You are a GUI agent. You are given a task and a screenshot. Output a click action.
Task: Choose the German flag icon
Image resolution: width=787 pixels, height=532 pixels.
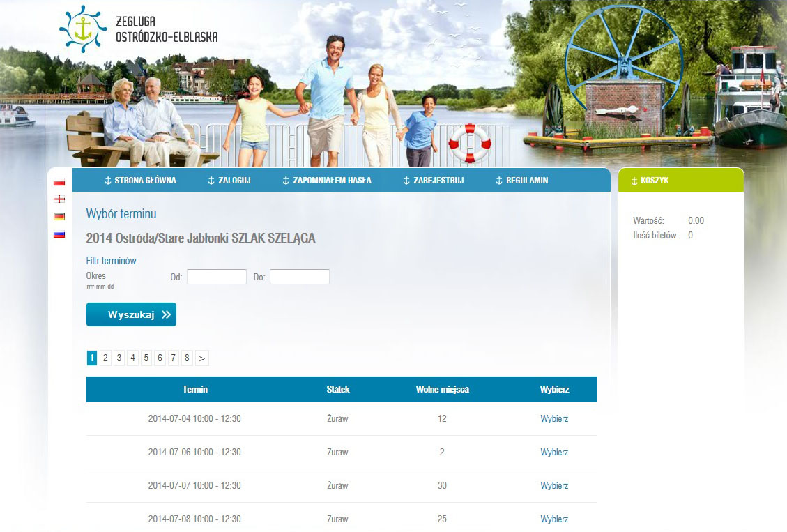[x=59, y=216]
